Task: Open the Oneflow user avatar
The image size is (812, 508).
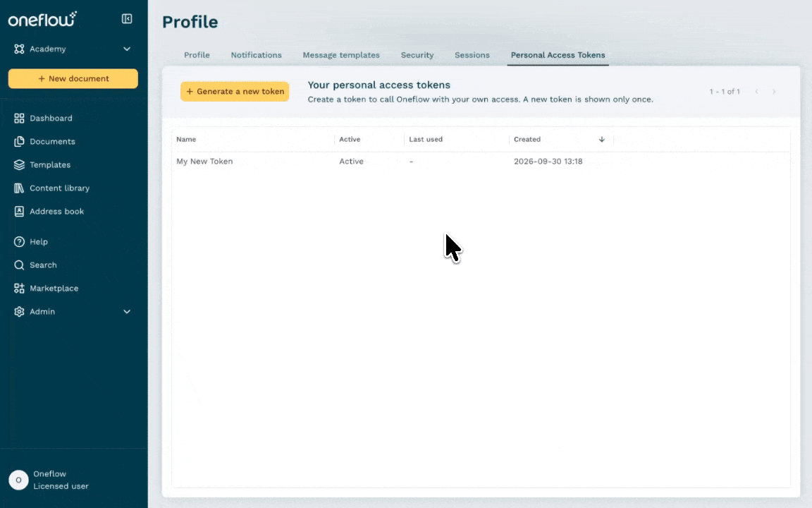Action: pos(18,480)
